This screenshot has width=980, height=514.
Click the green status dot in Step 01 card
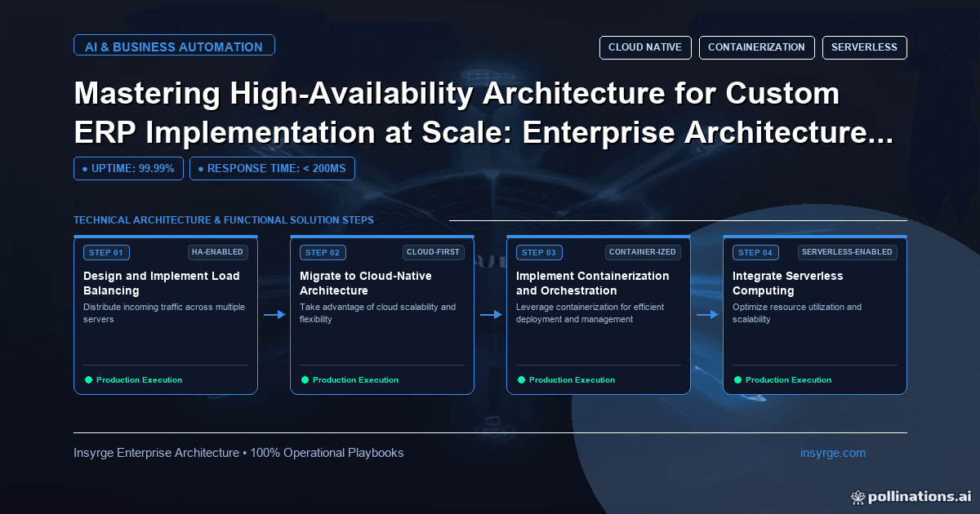88,380
